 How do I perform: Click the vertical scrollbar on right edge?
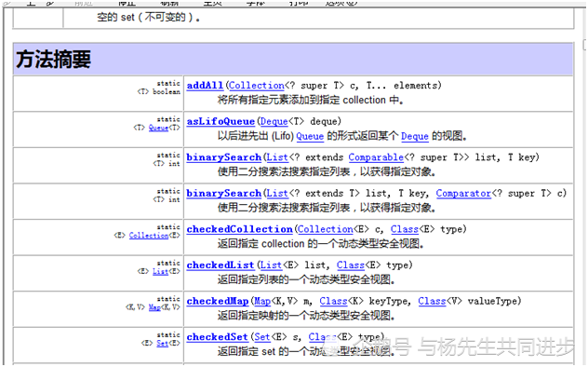[x=585, y=187]
